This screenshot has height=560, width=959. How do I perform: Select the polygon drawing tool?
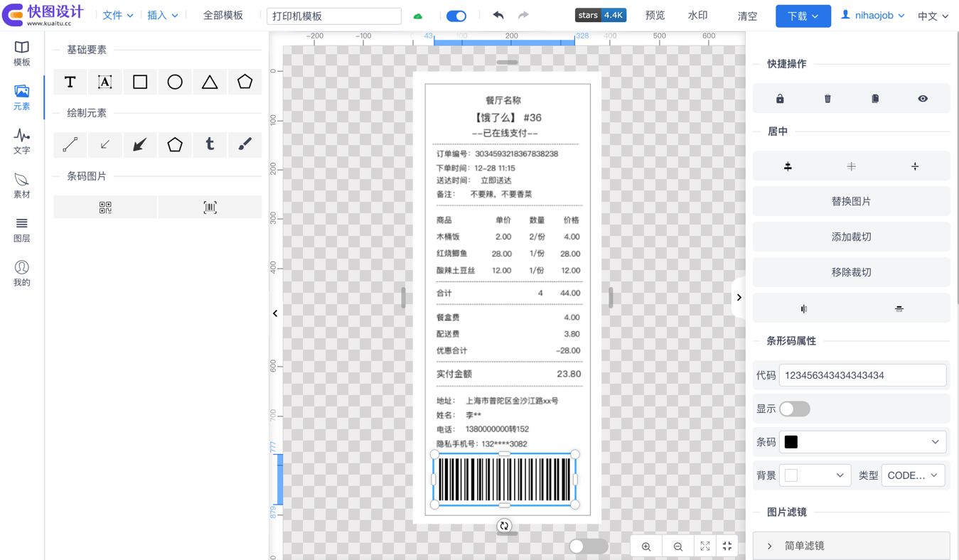(175, 145)
